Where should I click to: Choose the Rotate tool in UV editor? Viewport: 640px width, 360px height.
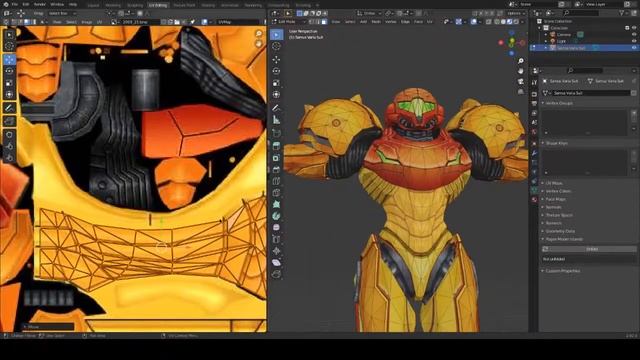(x=9, y=71)
